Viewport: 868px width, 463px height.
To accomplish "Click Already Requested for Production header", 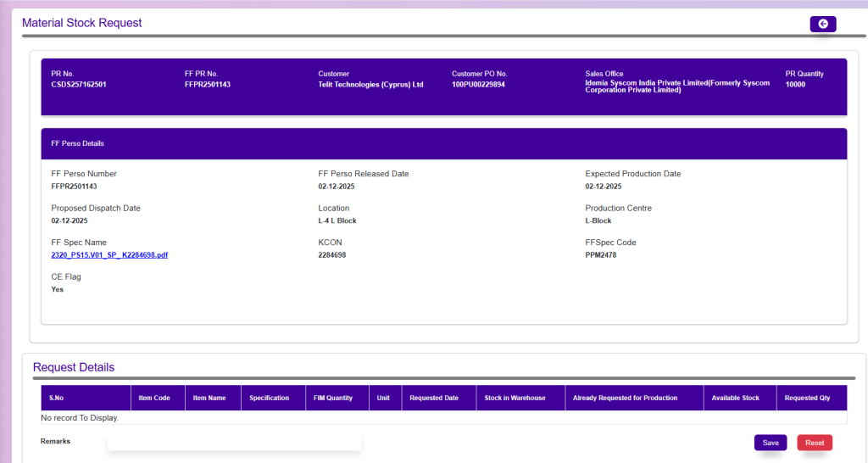I will pyautogui.click(x=625, y=398).
